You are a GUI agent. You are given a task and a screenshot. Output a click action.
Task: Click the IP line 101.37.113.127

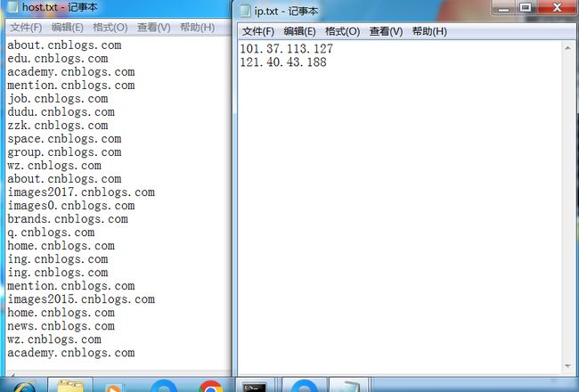287,49
